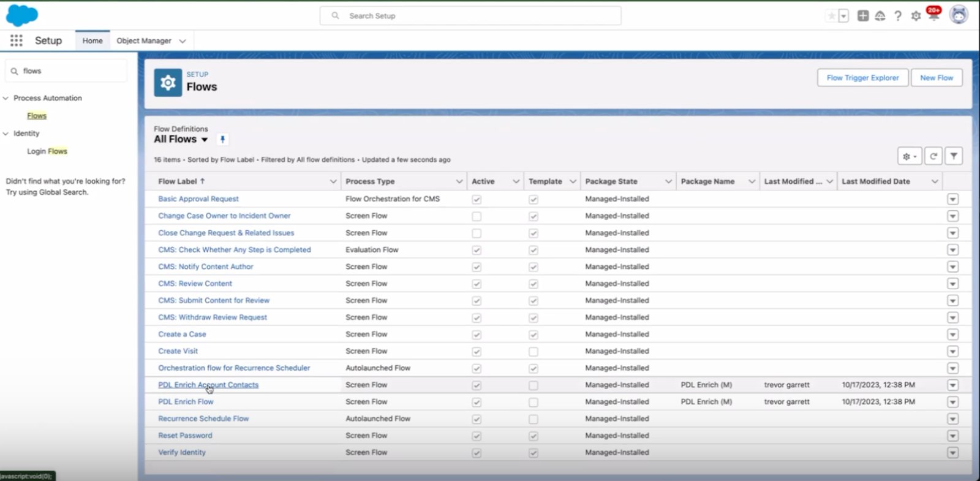The height and width of the screenshot is (481, 980).
Task: Toggle Template checkbox for Recurrence Schedule Flow
Action: point(533,420)
